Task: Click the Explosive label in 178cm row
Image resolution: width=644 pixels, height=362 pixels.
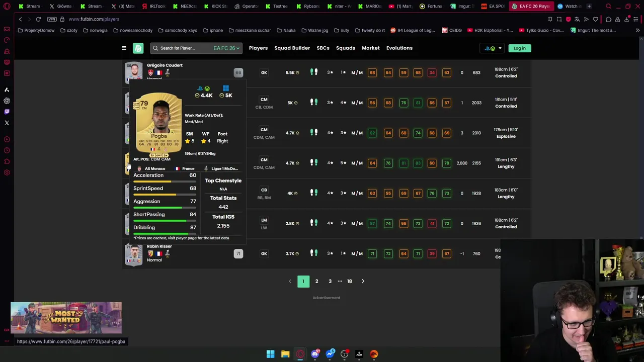Action: (x=506, y=136)
